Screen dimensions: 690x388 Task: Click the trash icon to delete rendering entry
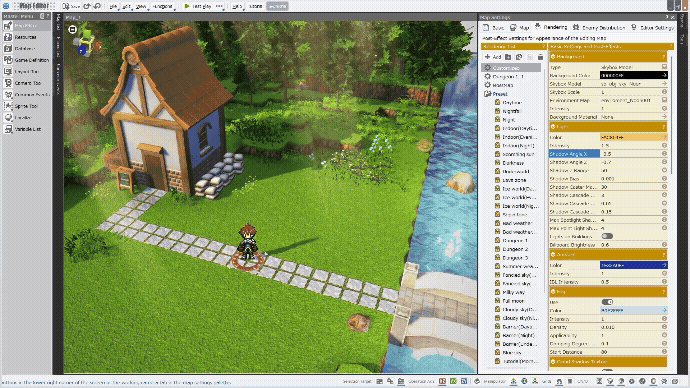(540, 57)
